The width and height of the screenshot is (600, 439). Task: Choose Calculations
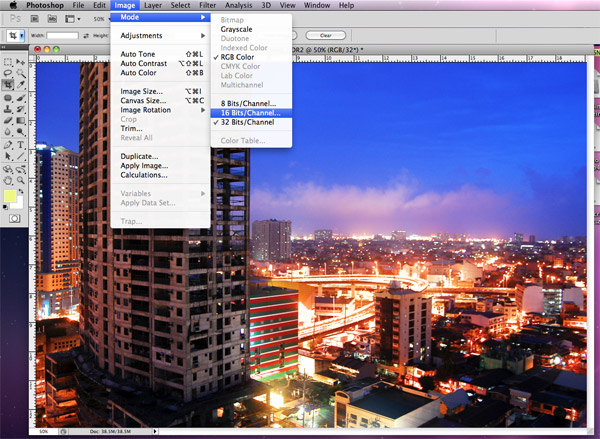click(160, 175)
